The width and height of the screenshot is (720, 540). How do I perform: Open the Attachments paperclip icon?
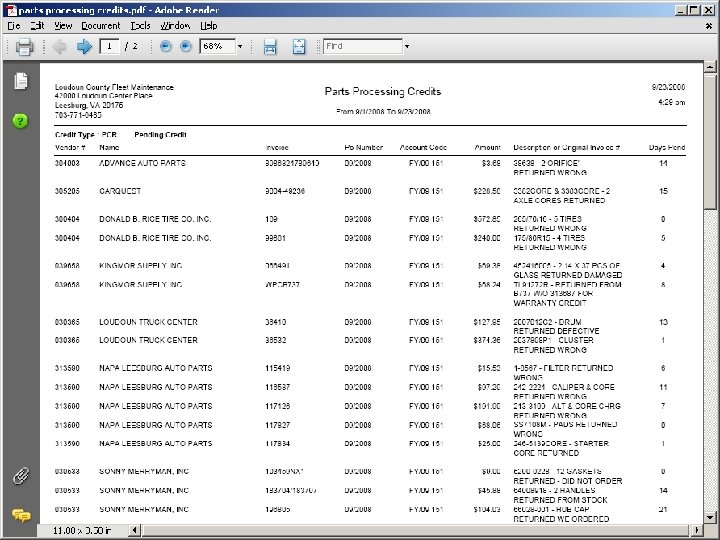[21, 476]
